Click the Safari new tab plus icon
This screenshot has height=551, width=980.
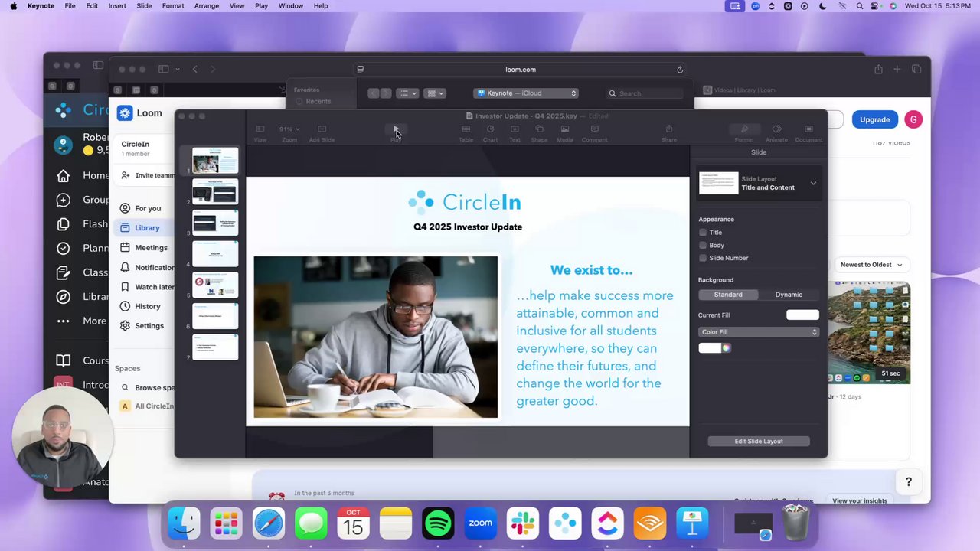tap(897, 70)
